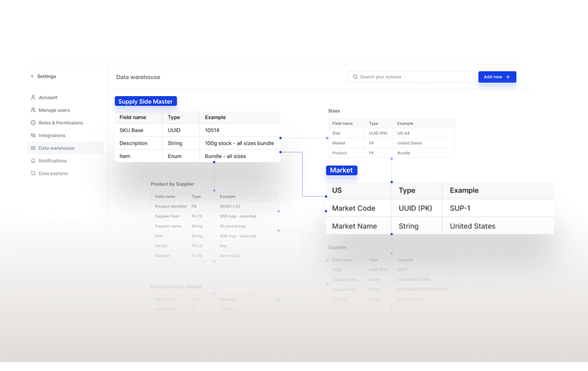Click the Account person icon
588x371 pixels.
click(33, 98)
